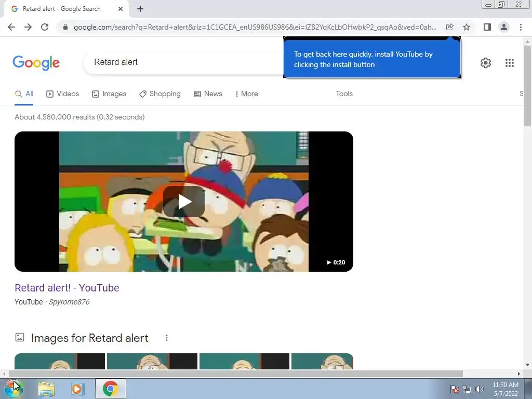532x399 pixels.
Task: Reload the current page
Action: pos(45,27)
